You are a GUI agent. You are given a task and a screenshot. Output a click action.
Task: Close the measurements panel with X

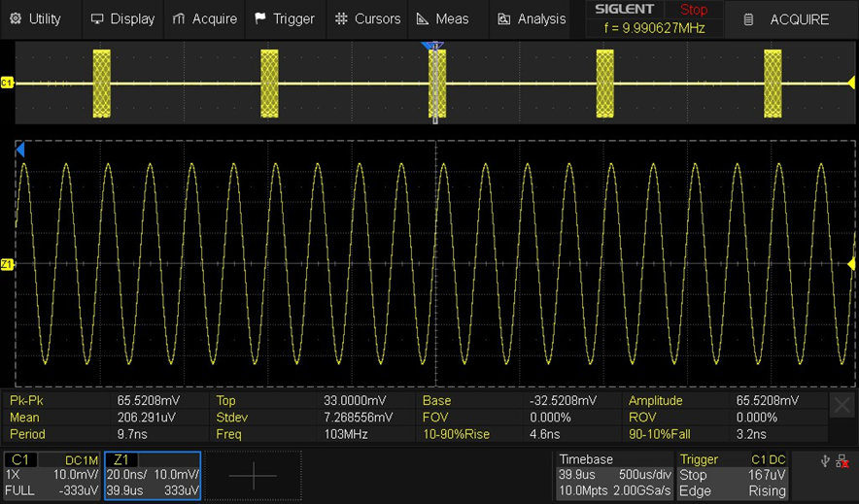842,405
